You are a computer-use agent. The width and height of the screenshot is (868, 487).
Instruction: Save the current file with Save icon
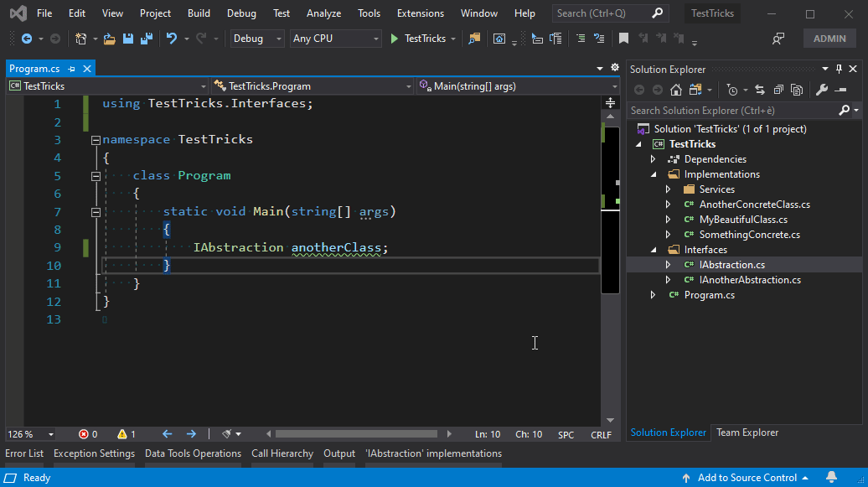coord(128,39)
